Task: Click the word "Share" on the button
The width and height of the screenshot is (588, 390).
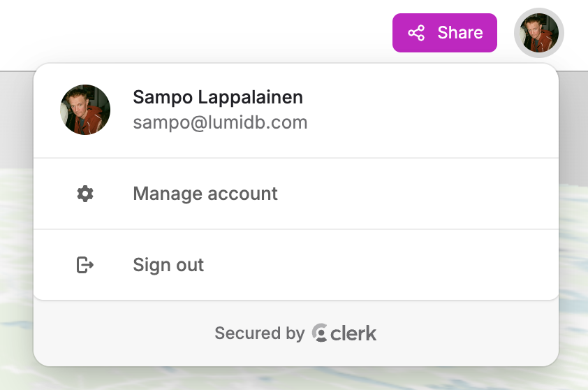Action: (460, 33)
